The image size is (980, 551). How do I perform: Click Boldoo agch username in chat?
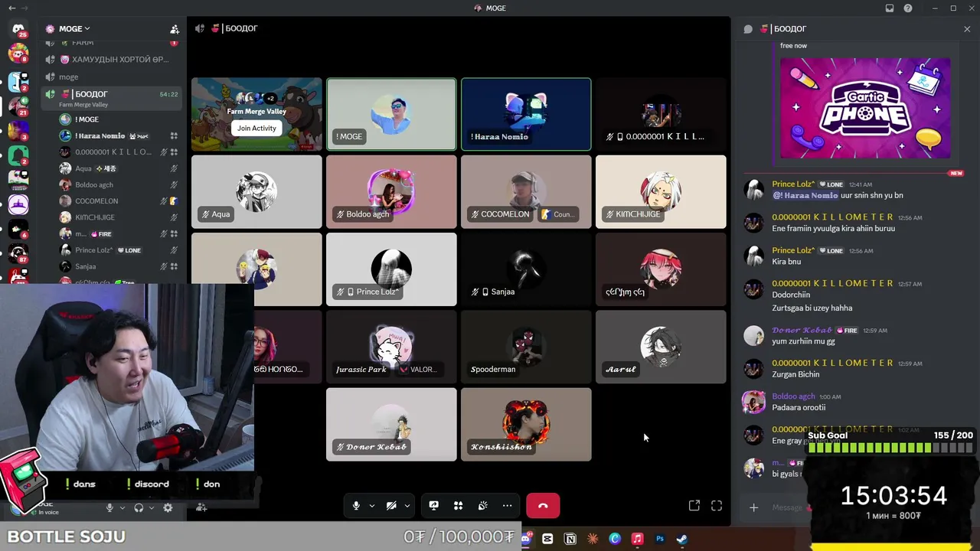793,396
